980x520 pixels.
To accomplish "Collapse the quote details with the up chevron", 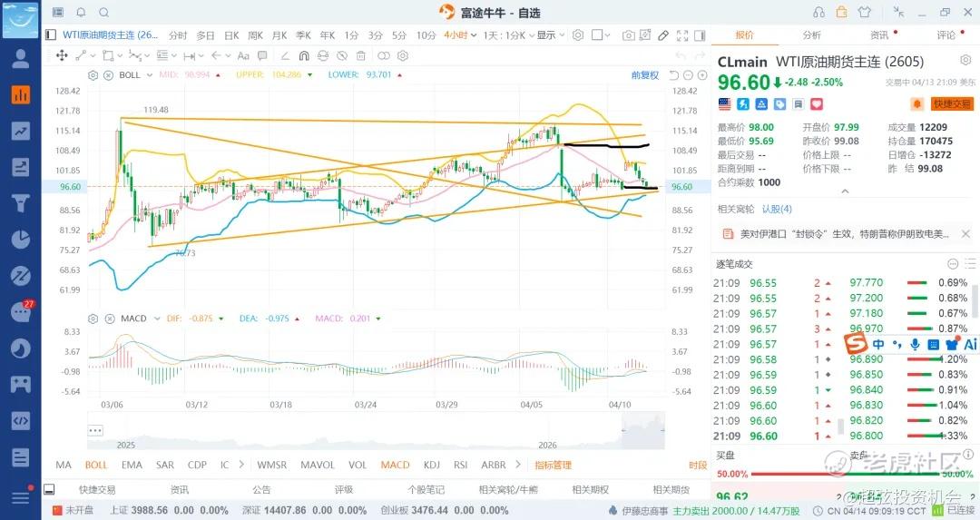I will pos(845,191).
